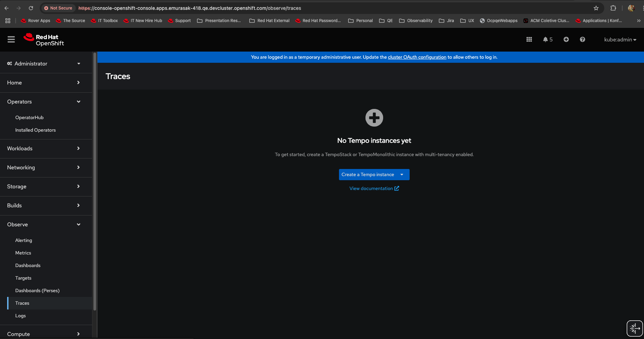Open browser extensions puzzle icon
Viewport: 644px width, 339px height.
click(x=613, y=8)
